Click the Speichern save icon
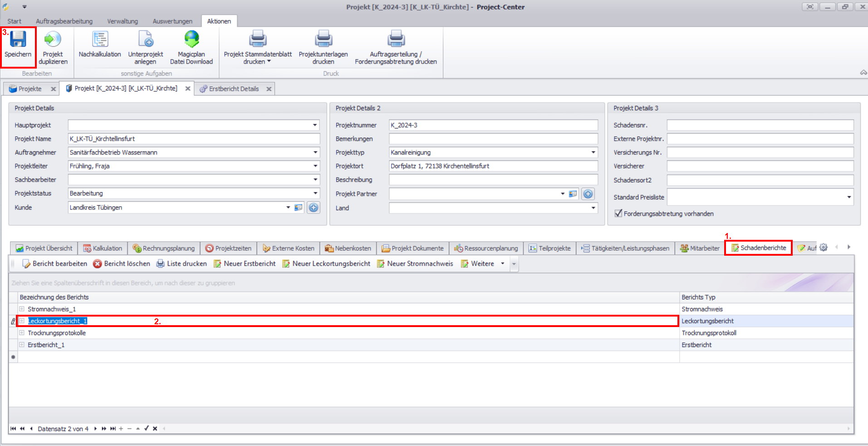This screenshot has height=446, width=868. [18, 40]
